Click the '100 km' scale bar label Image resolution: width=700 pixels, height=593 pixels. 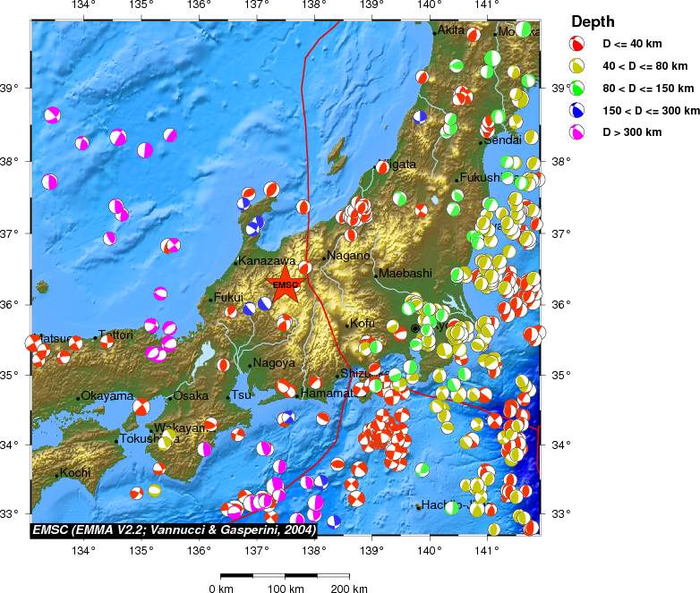coord(286,589)
